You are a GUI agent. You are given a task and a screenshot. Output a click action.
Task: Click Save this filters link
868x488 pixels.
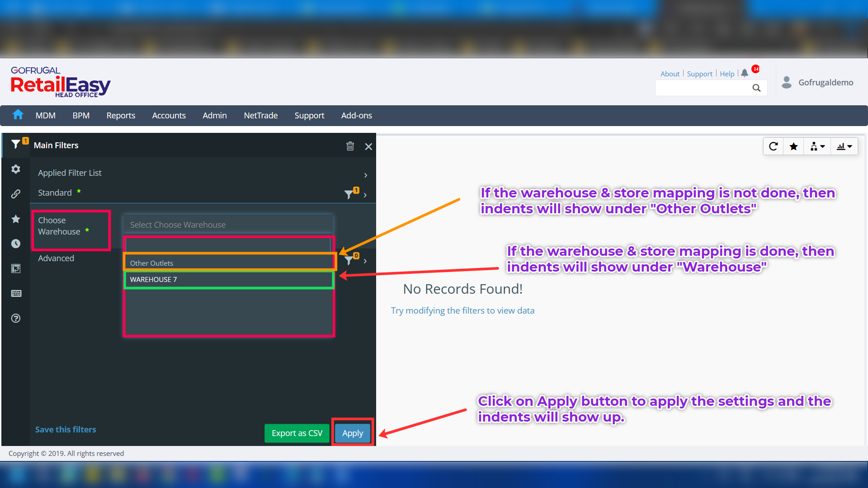click(x=66, y=429)
